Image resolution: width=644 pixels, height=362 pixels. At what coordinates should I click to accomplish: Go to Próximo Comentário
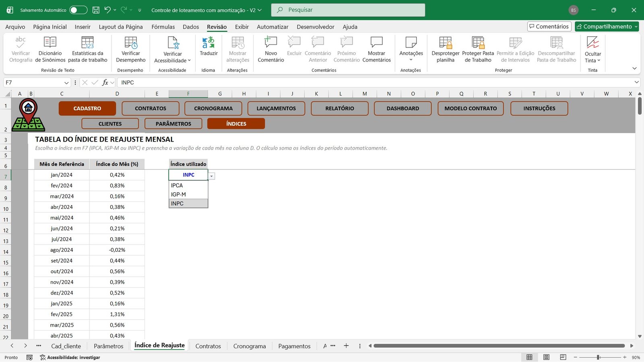[x=347, y=49]
